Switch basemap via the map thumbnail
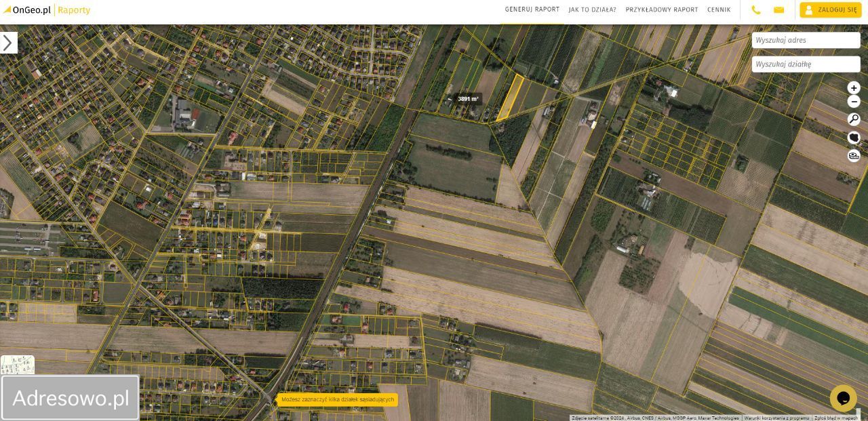This screenshot has width=868, height=421. pyautogui.click(x=18, y=365)
